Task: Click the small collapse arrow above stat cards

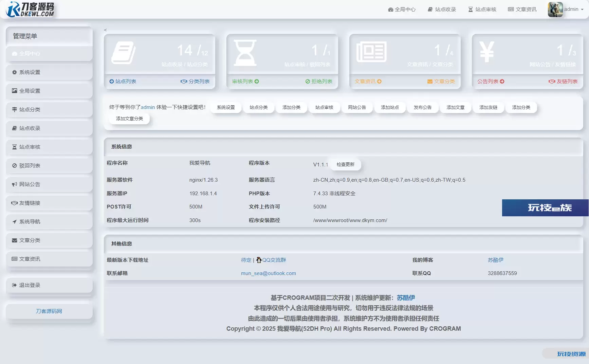Action: [105, 30]
